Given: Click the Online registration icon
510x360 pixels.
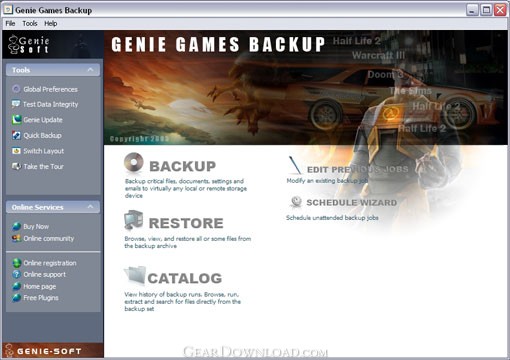Looking at the screenshot, I should pyautogui.click(x=16, y=263).
